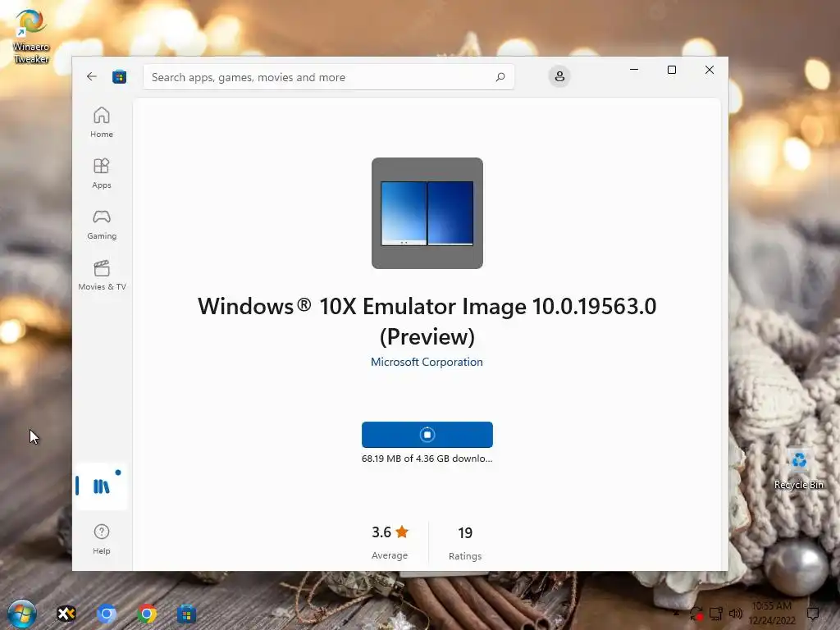Open the Apps section

[101, 174]
